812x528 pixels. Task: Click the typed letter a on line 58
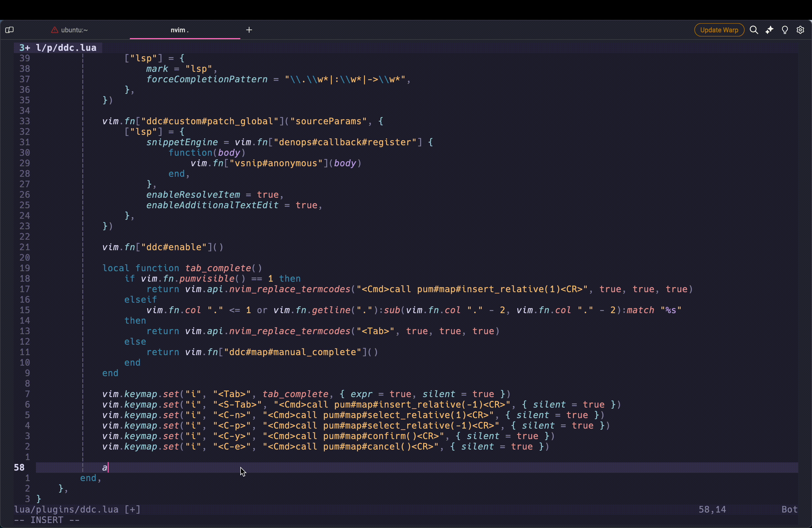tap(105, 468)
